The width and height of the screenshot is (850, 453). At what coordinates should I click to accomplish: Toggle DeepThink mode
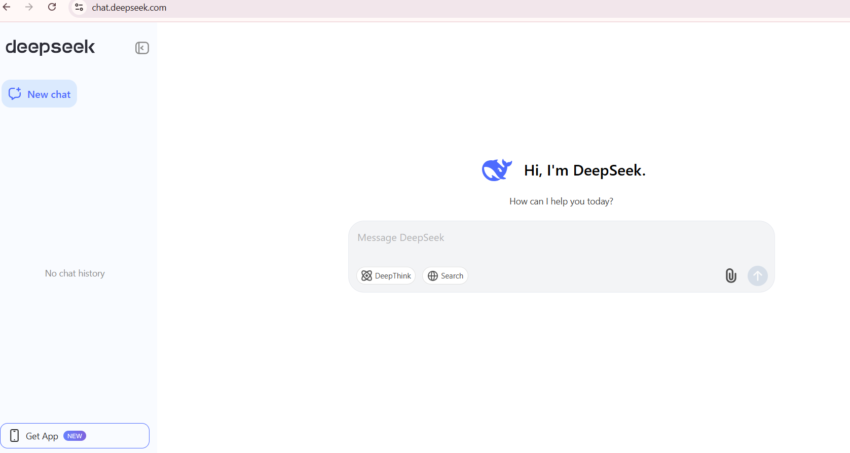coord(386,276)
